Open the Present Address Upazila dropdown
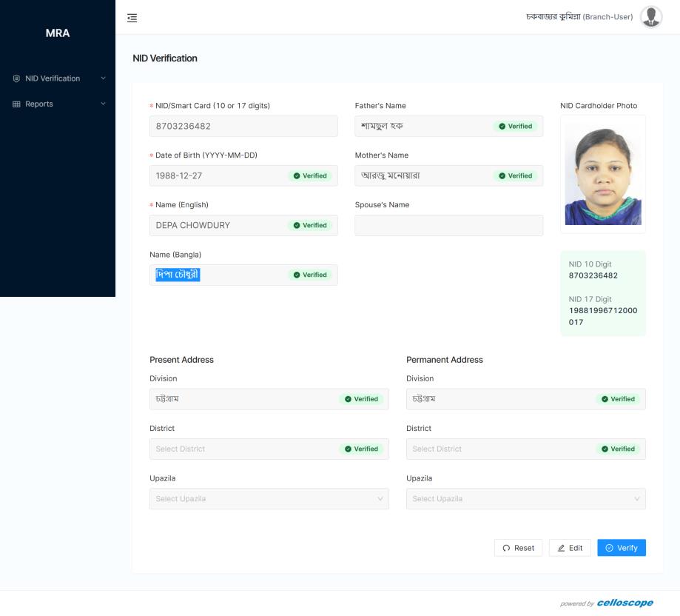 pyautogui.click(x=269, y=499)
